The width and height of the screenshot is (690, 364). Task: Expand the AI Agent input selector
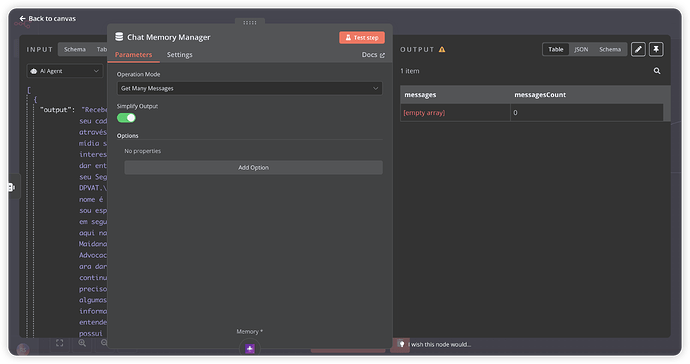click(x=65, y=71)
